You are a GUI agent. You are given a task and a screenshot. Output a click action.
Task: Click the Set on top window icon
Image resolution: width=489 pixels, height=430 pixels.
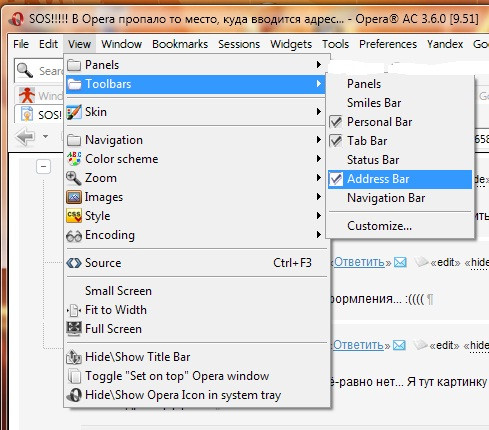pos(74,376)
